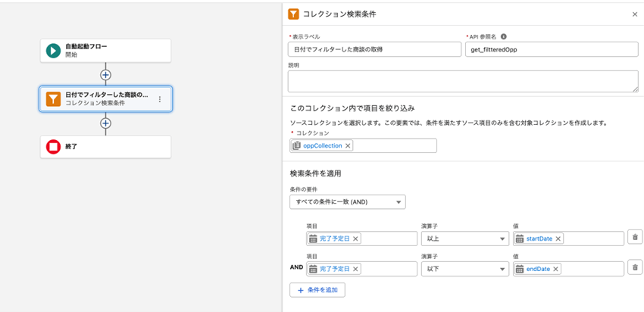Image resolution: width=644 pixels, height=312 pixels.
Task: Expand the 以下 operator dropdown
Action: 464,269
